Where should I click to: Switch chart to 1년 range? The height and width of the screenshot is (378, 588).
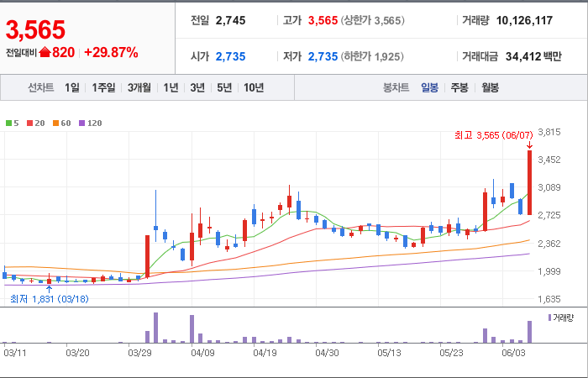coord(171,87)
